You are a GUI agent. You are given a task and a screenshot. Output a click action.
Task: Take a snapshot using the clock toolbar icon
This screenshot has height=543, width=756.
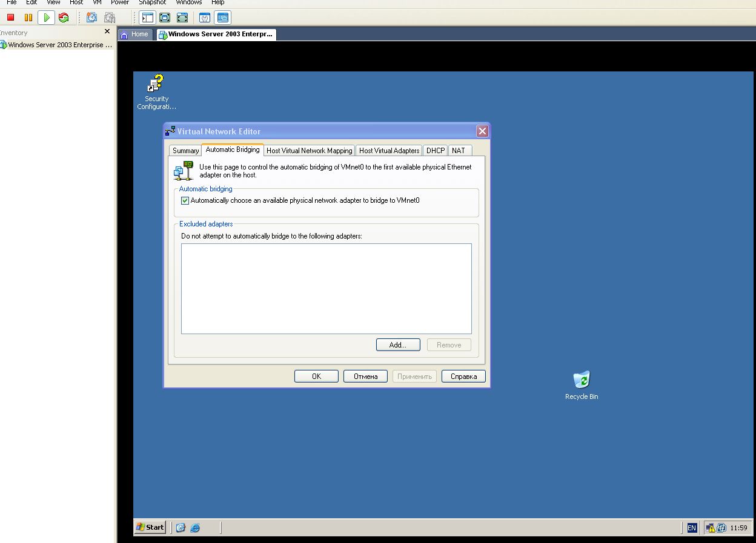91,18
